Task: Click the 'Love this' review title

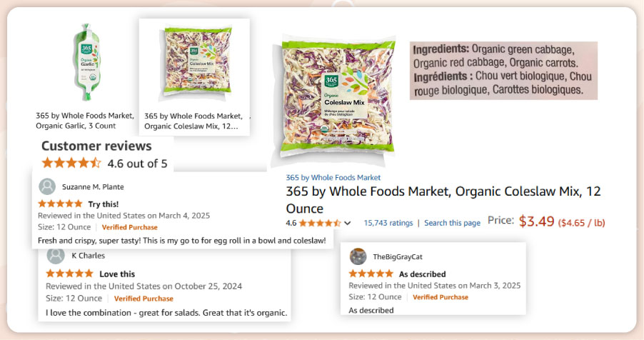Action: click(x=116, y=274)
